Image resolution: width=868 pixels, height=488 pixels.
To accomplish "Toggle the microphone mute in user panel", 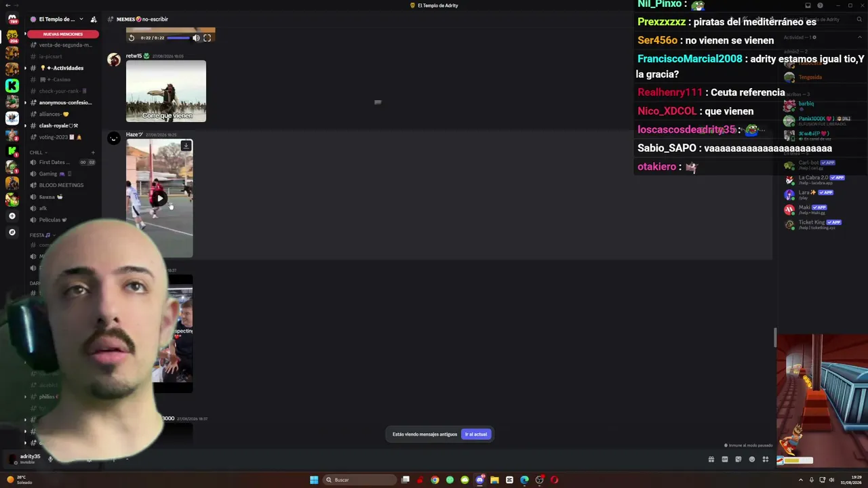I will (50, 459).
